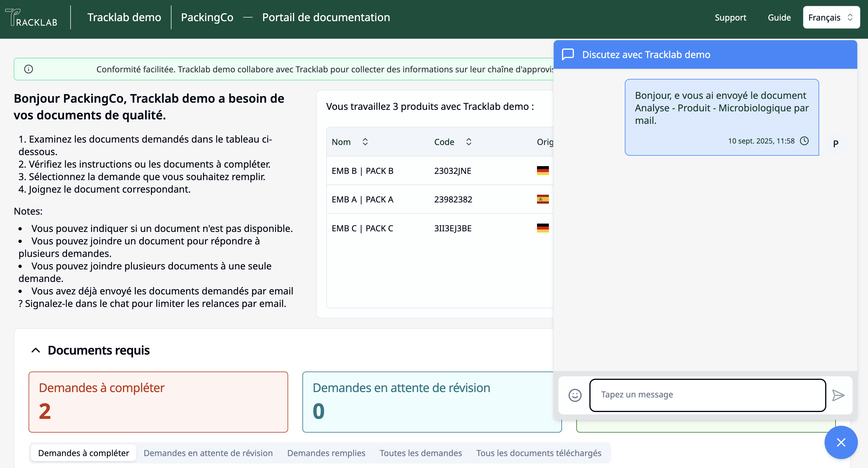This screenshot has width=868, height=468.
Task: Click the send message arrow icon
Action: pos(838,395)
